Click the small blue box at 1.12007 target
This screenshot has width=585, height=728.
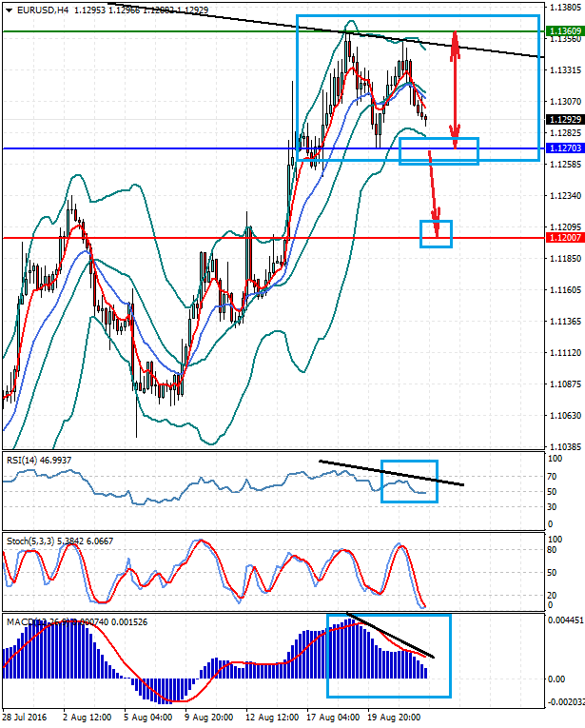click(x=436, y=234)
